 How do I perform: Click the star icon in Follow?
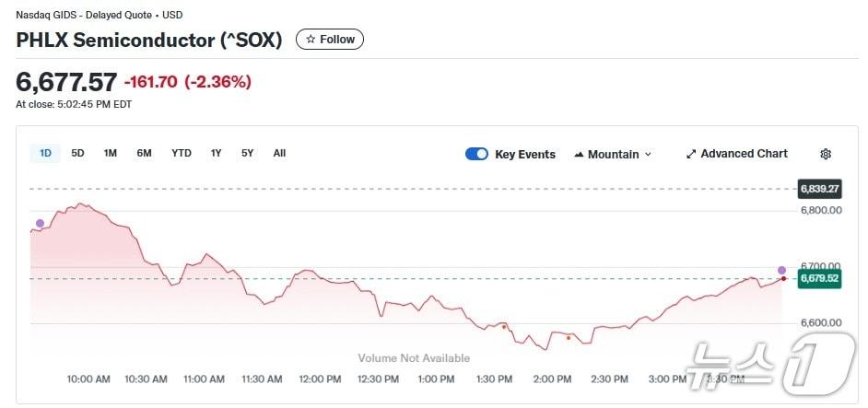point(311,40)
